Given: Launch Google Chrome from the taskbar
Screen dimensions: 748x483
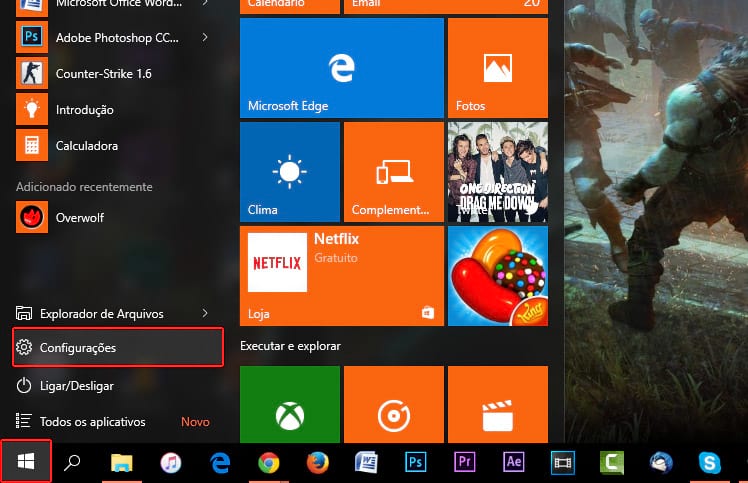Looking at the screenshot, I should coord(269,462).
